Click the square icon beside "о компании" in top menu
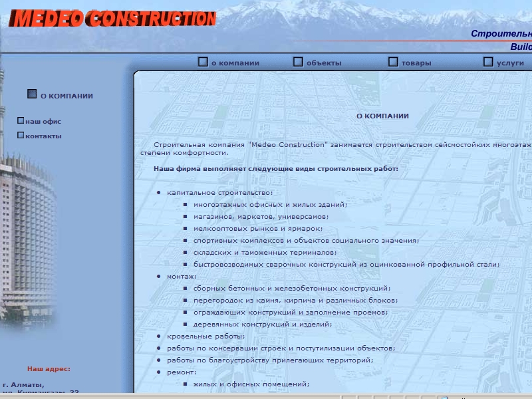Viewport: 532px width, 399px height. click(203, 62)
